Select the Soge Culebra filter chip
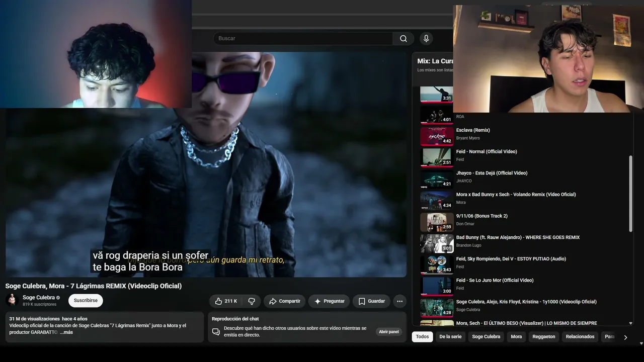The height and width of the screenshot is (362, 644). [x=486, y=337]
